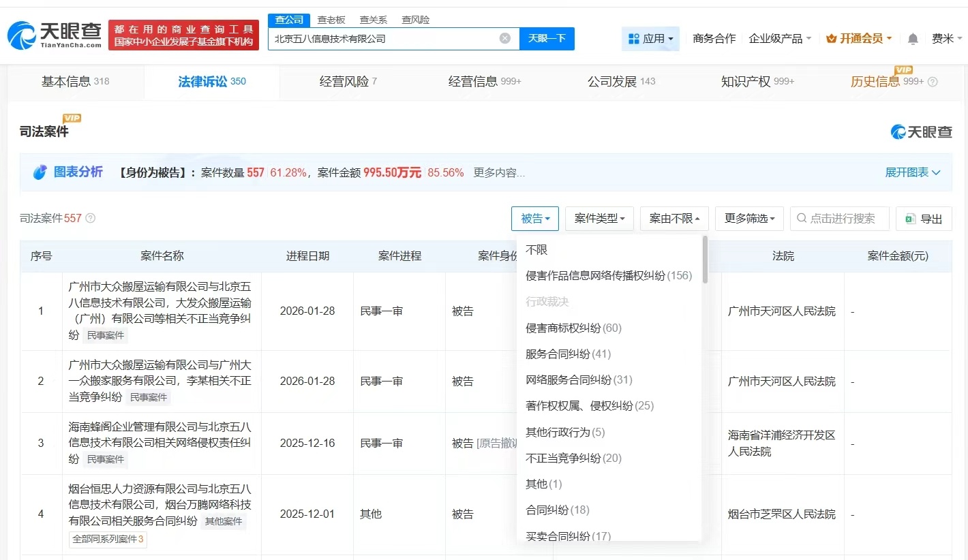The width and height of the screenshot is (968, 560).
Task: Open the 应用 apps menu
Action: pyautogui.click(x=650, y=39)
